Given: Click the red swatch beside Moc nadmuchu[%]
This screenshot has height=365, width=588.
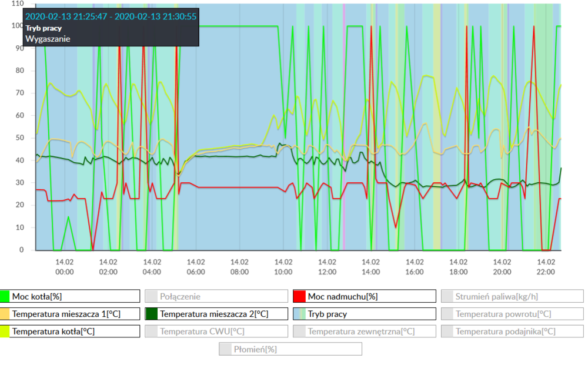Looking at the screenshot, I should 300,296.
